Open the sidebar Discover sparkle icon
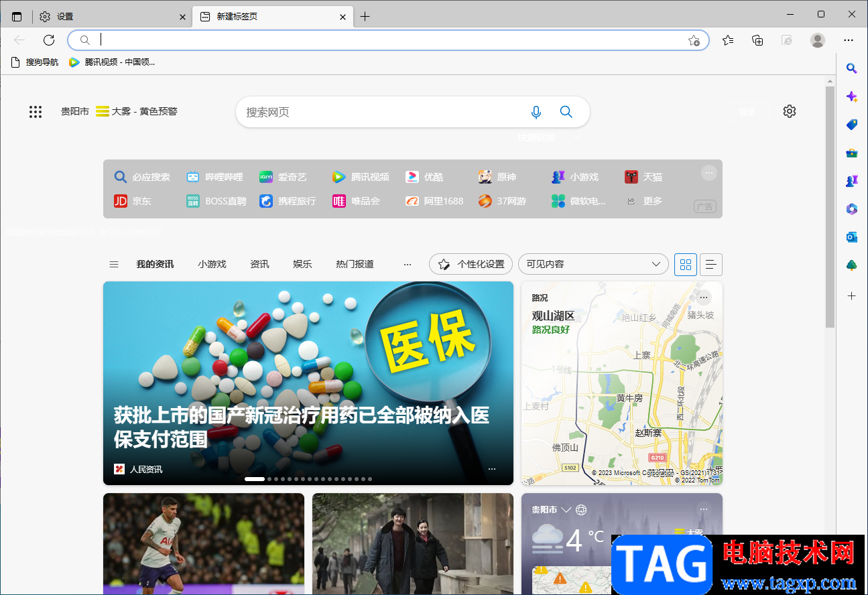Viewport: 868px width, 595px height. pos(852,96)
